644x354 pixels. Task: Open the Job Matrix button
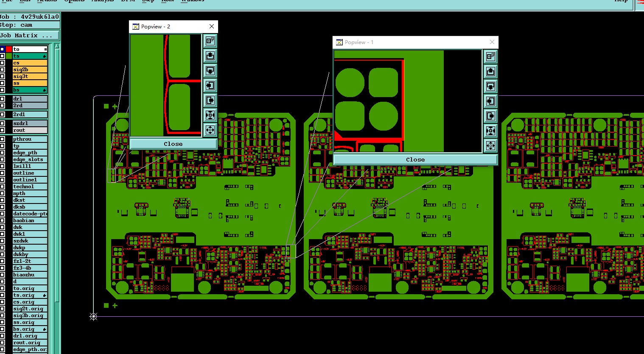30,36
